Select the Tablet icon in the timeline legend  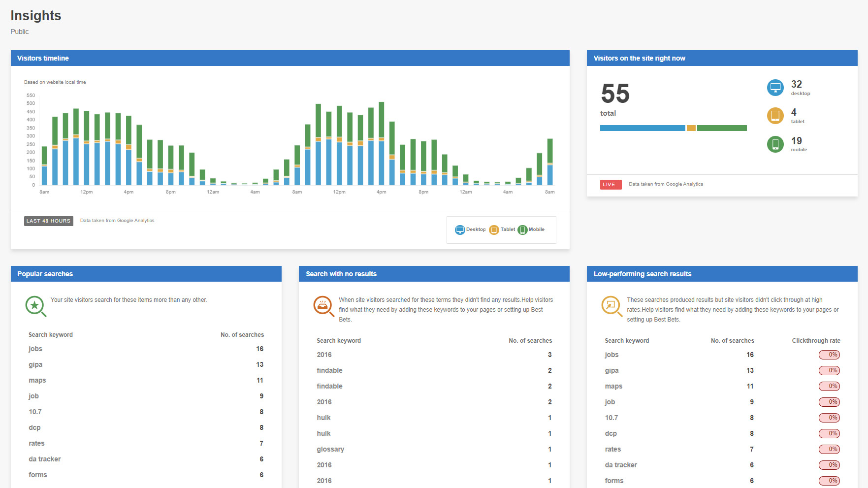pyautogui.click(x=494, y=229)
